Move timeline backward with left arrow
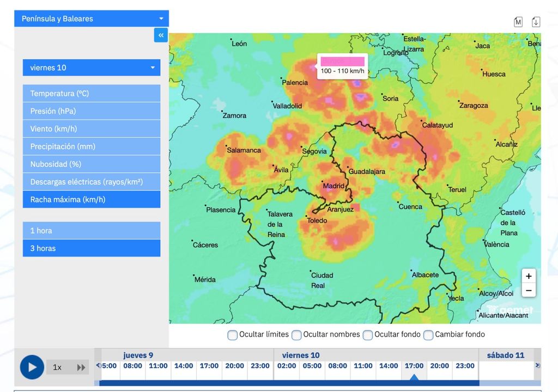 pyautogui.click(x=98, y=365)
